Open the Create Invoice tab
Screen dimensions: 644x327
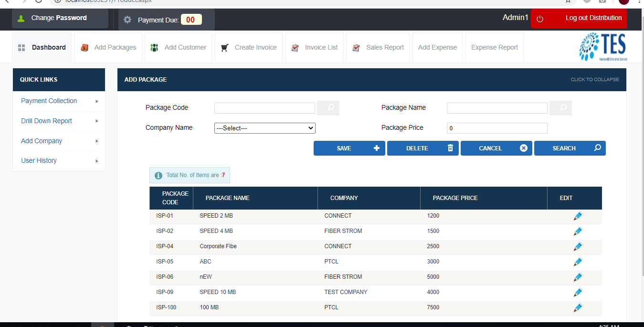(249, 48)
